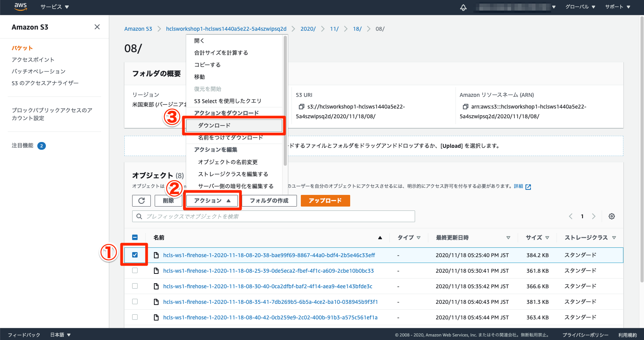644x340 pixels.
Task: Open hclsworkshop1 bucket breadcrumb link
Action: pyautogui.click(x=226, y=29)
